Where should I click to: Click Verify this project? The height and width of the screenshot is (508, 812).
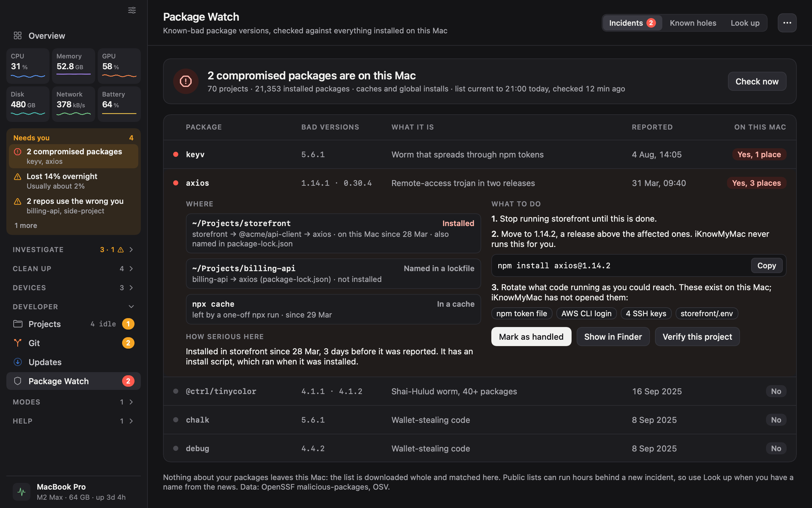[697, 337]
